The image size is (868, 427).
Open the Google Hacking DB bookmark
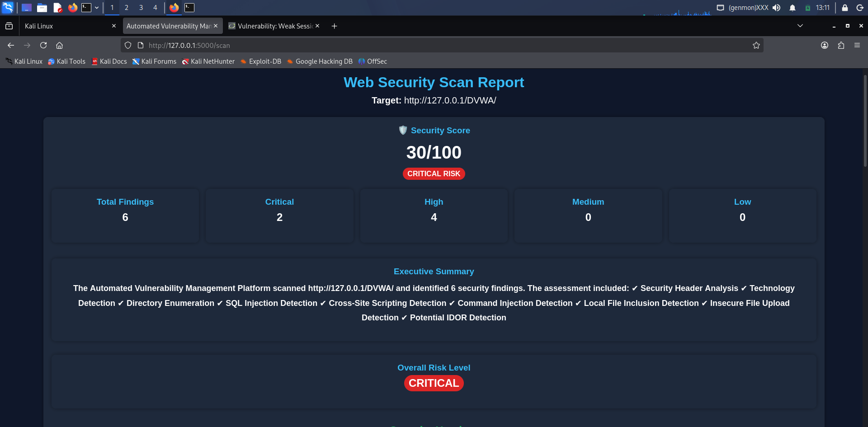320,61
